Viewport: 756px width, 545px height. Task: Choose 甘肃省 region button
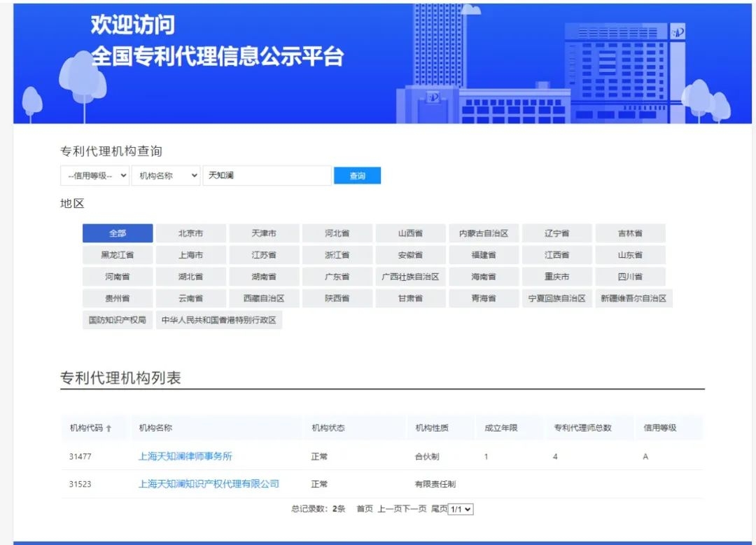tap(411, 298)
